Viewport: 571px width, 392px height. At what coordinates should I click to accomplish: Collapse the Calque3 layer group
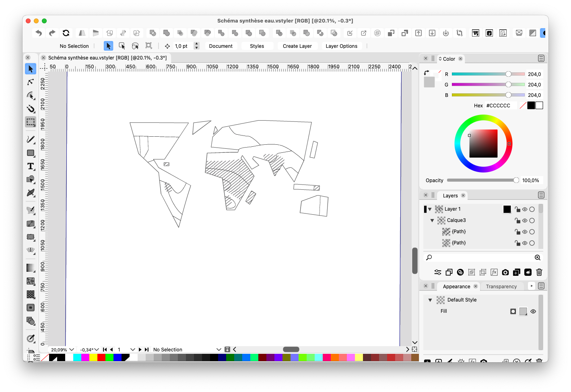(432, 220)
